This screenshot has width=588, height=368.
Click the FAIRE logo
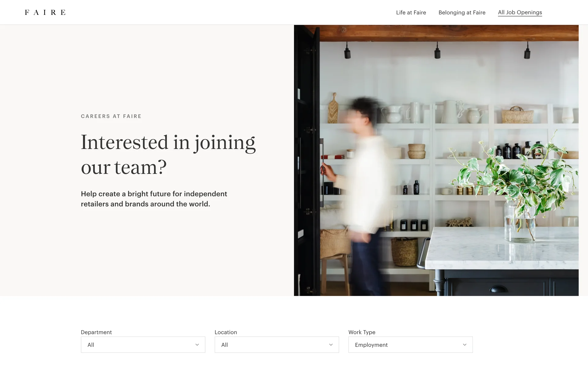[x=45, y=12]
